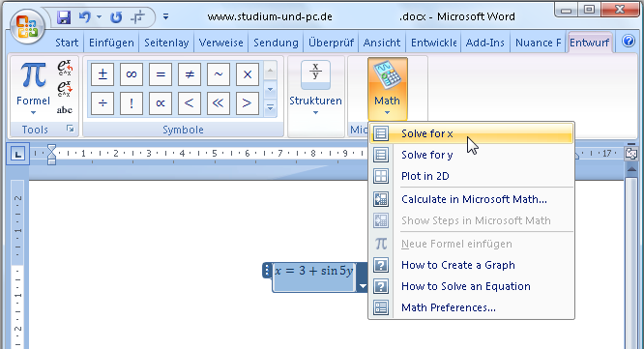The width and height of the screenshot is (644, 349).
Task: Click the tab stop selector in ruler corner
Action: [x=17, y=155]
